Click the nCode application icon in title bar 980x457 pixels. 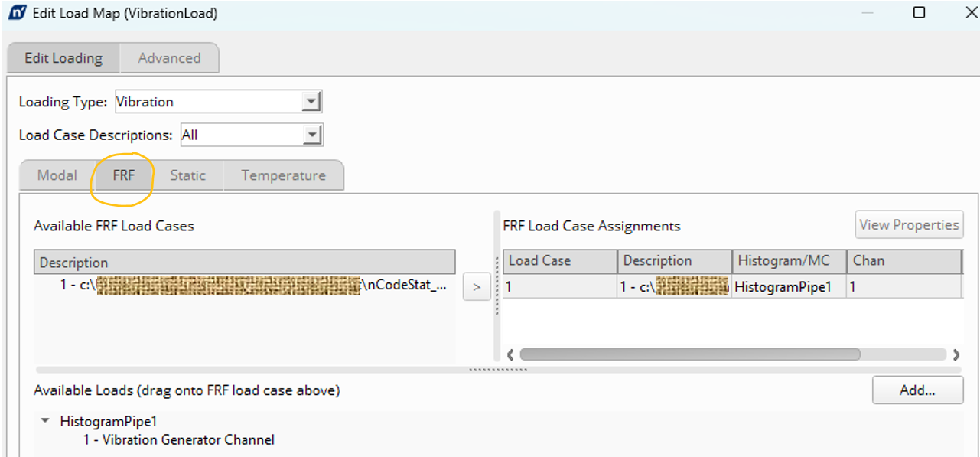pos(17,14)
